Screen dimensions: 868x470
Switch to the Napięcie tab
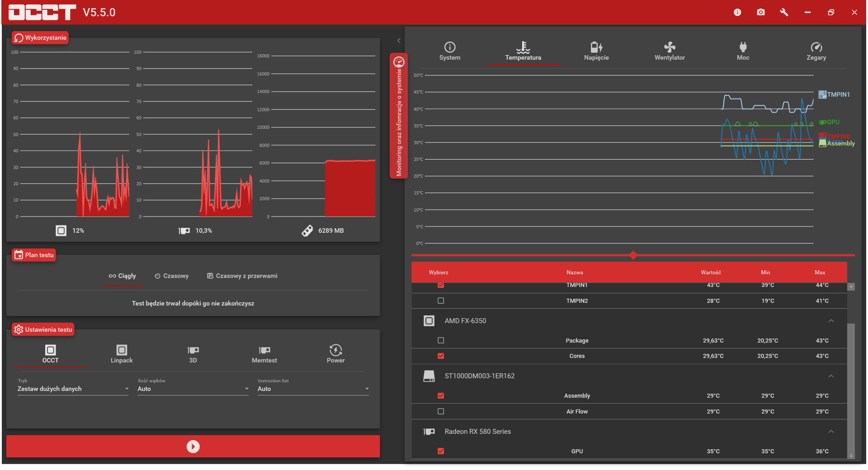pyautogui.click(x=596, y=51)
